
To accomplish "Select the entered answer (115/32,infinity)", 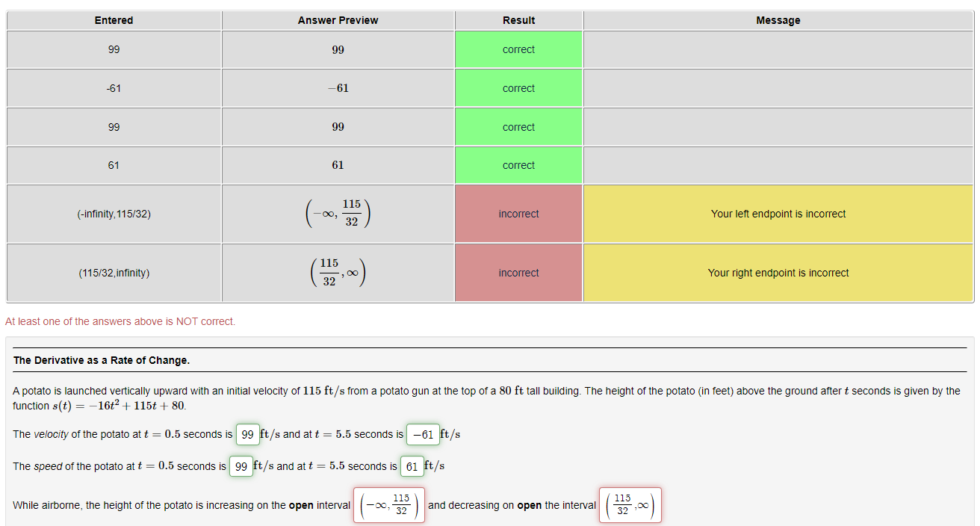I will point(114,272).
